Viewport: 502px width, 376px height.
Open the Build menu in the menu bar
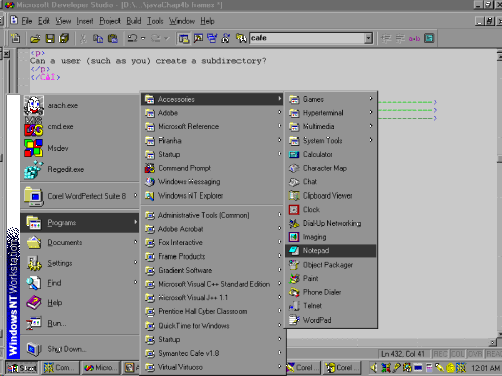coord(134,21)
